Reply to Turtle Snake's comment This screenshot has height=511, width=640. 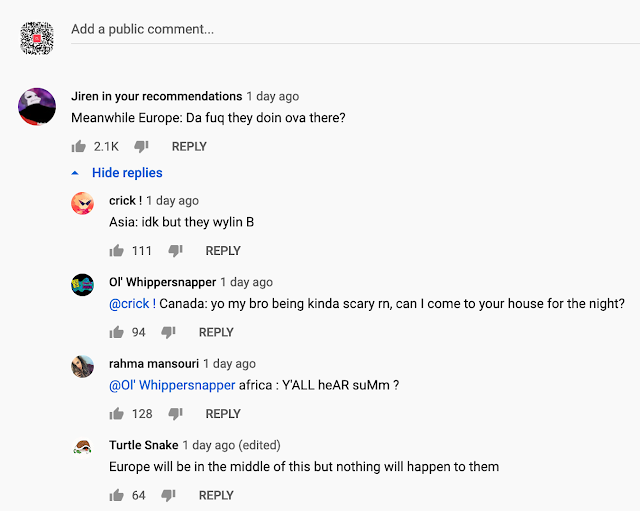point(216,495)
